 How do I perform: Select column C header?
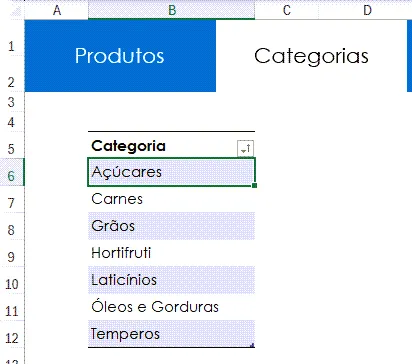coord(287,10)
